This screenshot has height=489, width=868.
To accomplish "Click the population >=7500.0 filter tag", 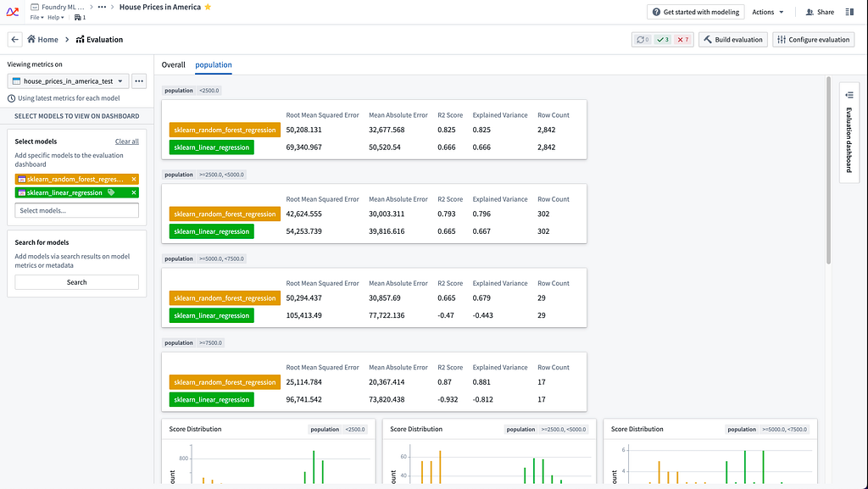I will pyautogui.click(x=193, y=343).
